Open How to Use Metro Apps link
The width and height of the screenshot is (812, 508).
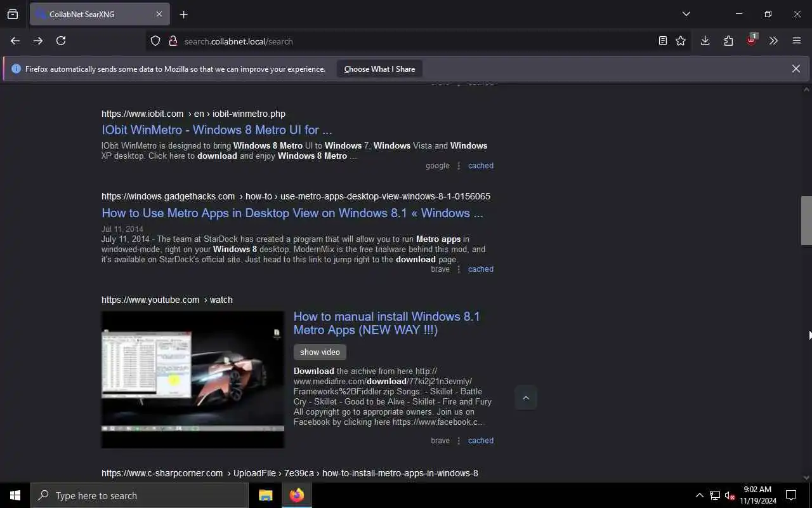(292, 213)
